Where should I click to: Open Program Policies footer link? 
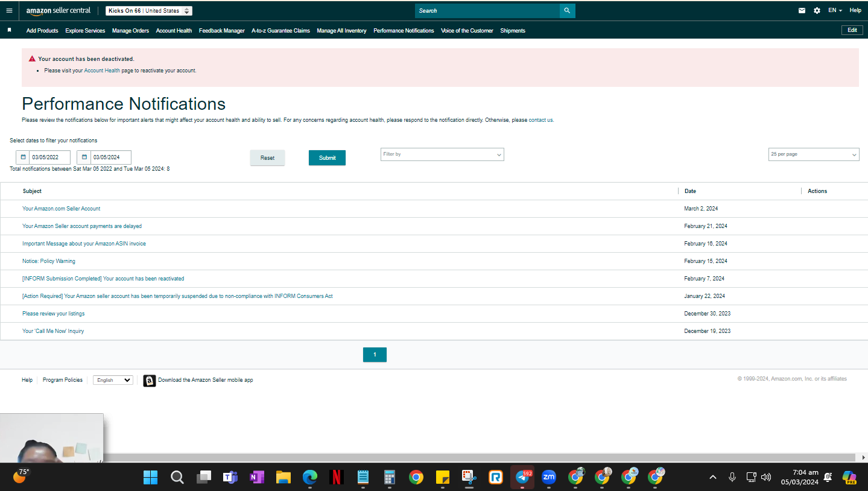63,380
